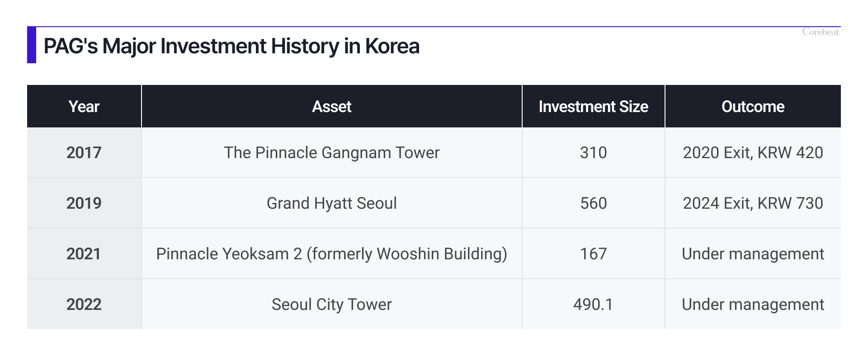Click the 2024 Exit, KRW 730 outcome

point(753,203)
